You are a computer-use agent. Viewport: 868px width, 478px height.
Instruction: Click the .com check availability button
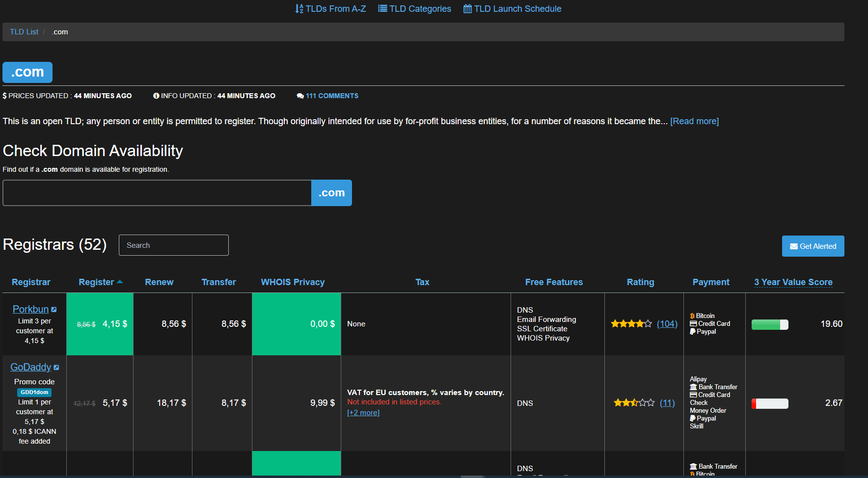coord(331,193)
